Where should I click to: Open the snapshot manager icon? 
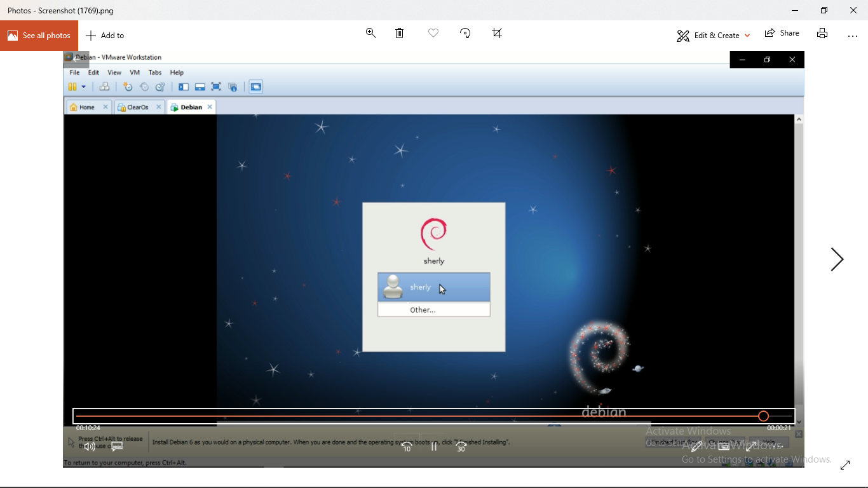point(161,87)
